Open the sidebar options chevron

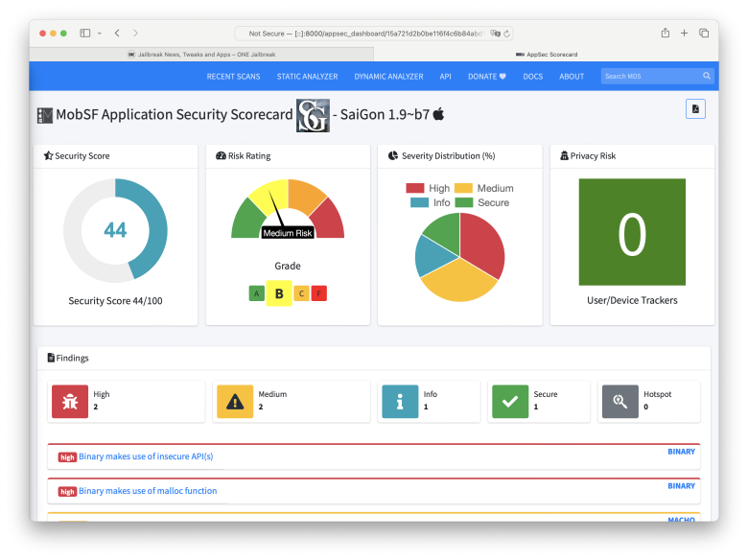(x=99, y=34)
